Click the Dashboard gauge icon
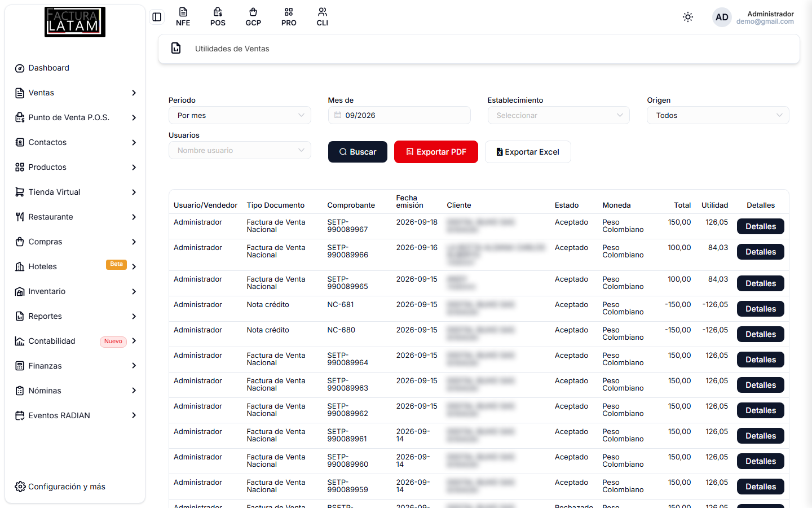 pyautogui.click(x=20, y=68)
